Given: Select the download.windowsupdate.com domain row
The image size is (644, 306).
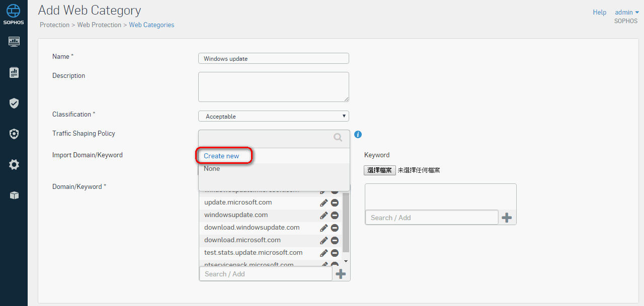Looking at the screenshot, I should point(271,228).
